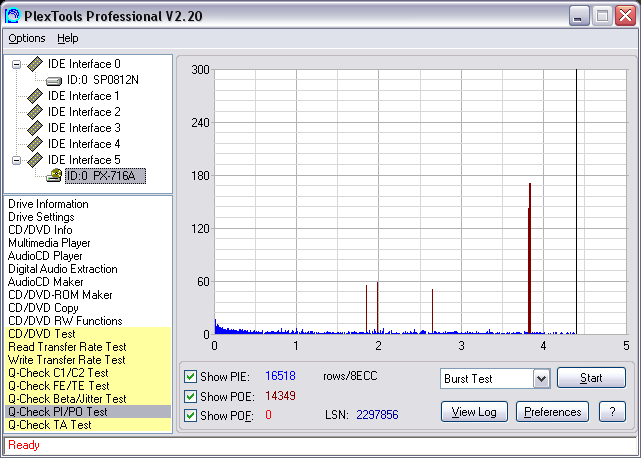Toggle the Show POF checkbox
This screenshot has width=641, height=458.
(x=190, y=415)
